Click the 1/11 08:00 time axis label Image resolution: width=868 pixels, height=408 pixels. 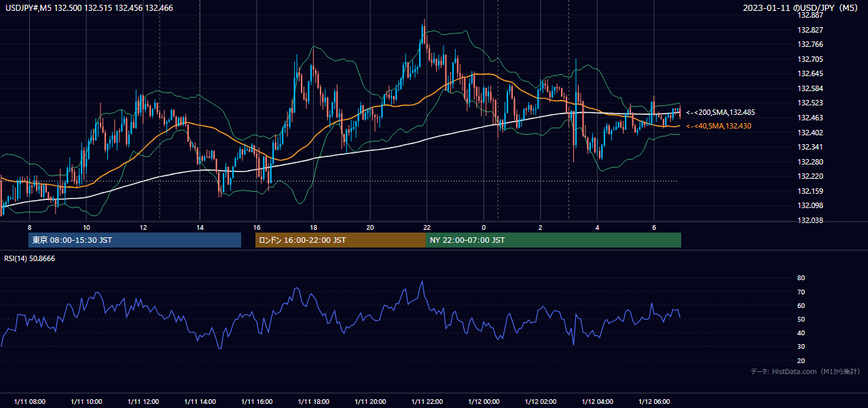pyautogui.click(x=29, y=402)
